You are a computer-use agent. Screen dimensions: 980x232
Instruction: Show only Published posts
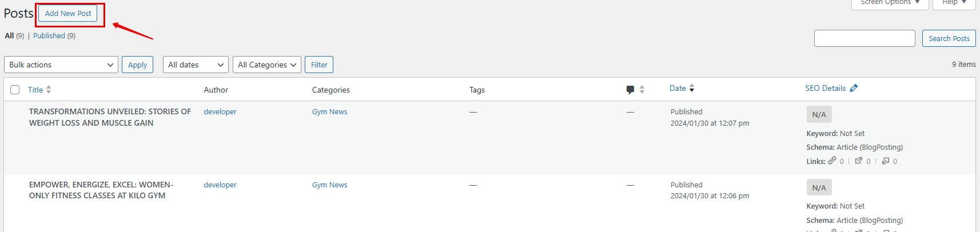click(49, 35)
